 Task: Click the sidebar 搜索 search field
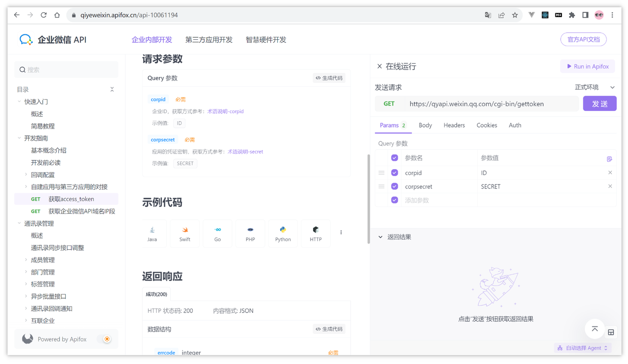pos(66,70)
